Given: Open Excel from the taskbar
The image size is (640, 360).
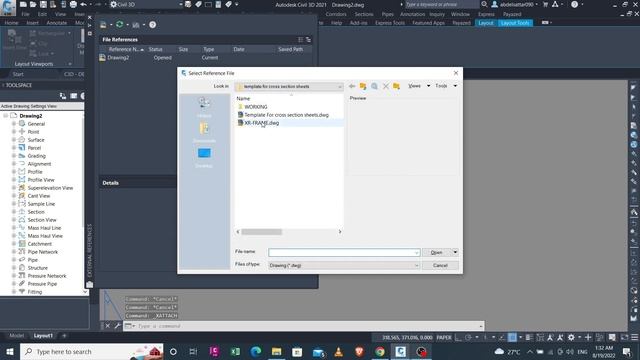Looking at the screenshot, I should pyautogui.click(x=235, y=351).
